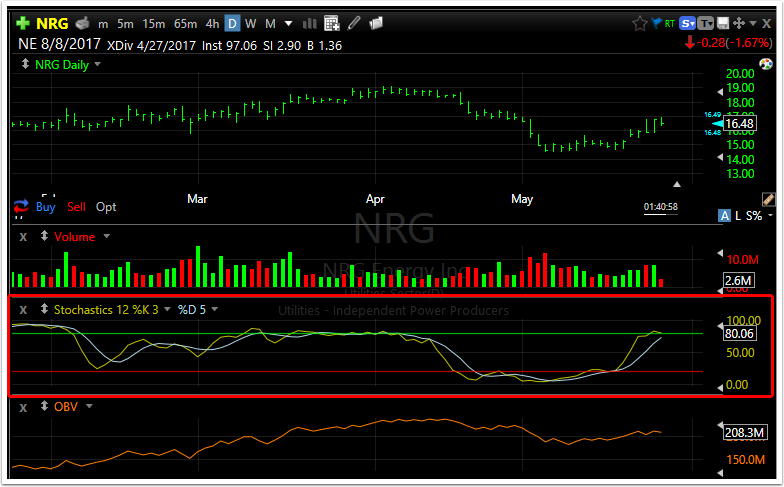Mark NRG as favorite with the star
784x487 pixels.
pos(640,24)
